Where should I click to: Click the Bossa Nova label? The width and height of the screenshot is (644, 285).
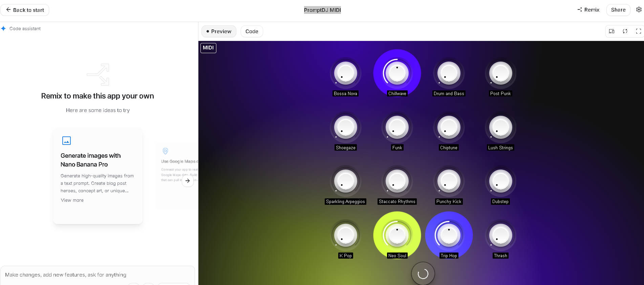click(x=345, y=94)
